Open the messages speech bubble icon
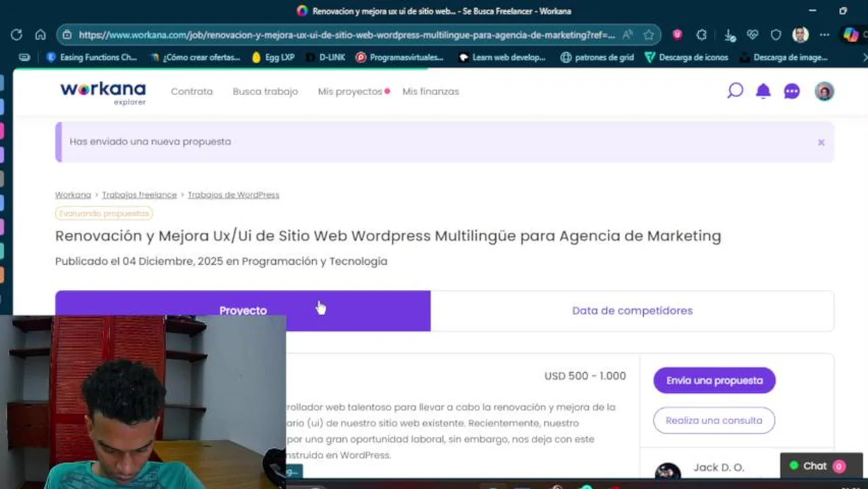Screen dimensions: 868x489 pyautogui.click(x=792, y=91)
